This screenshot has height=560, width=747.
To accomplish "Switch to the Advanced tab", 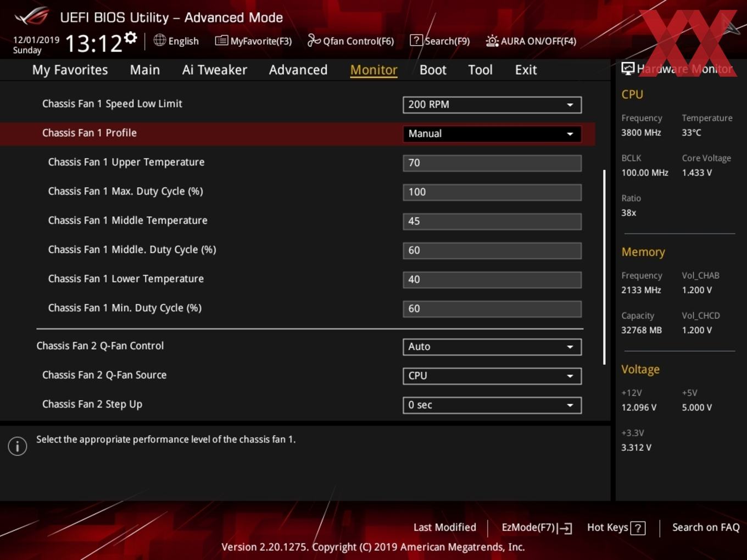I will pyautogui.click(x=298, y=70).
